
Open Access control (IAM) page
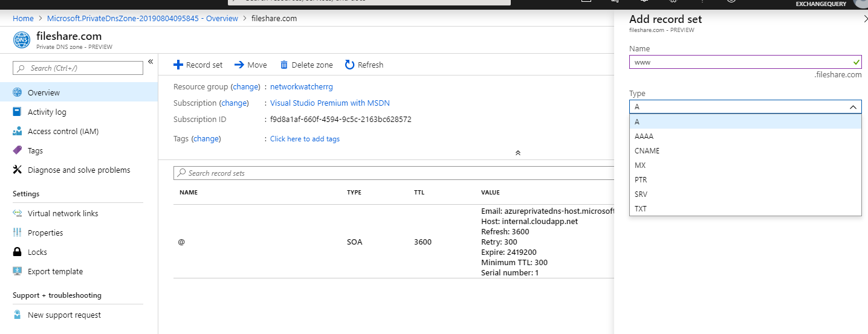[x=63, y=131]
